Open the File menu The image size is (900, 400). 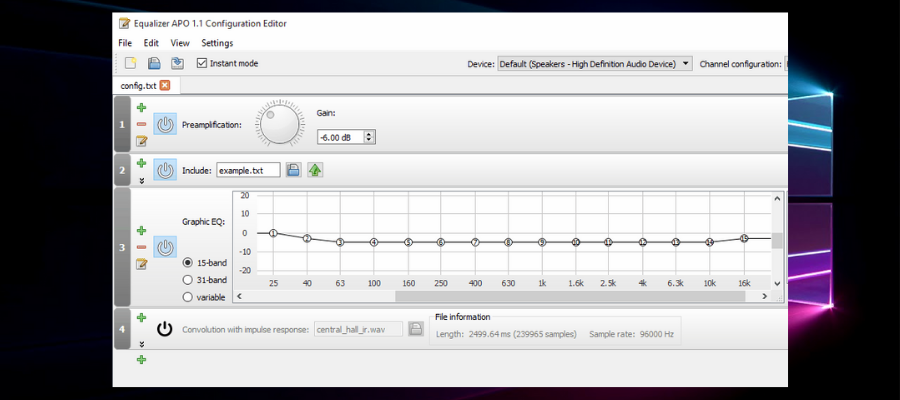pos(125,43)
